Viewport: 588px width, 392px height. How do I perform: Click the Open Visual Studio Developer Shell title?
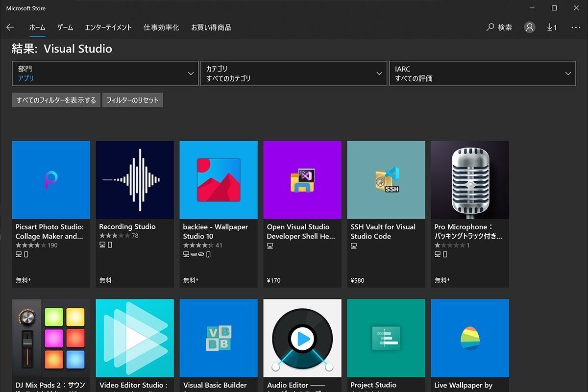(301, 231)
